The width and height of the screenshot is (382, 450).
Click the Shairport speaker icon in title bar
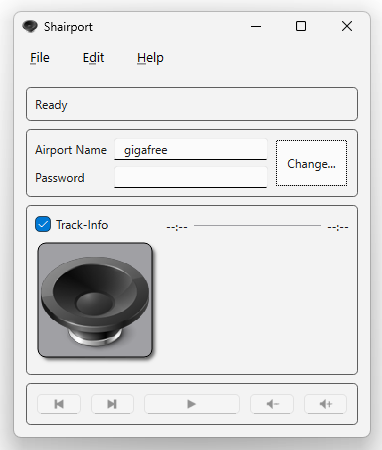click(30, 26)
